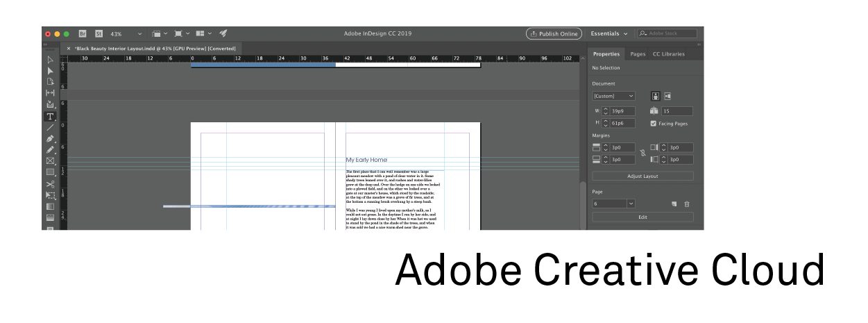Screen dimensions: 868x323
Task: Set portrait page orientation
Action: 655,96
